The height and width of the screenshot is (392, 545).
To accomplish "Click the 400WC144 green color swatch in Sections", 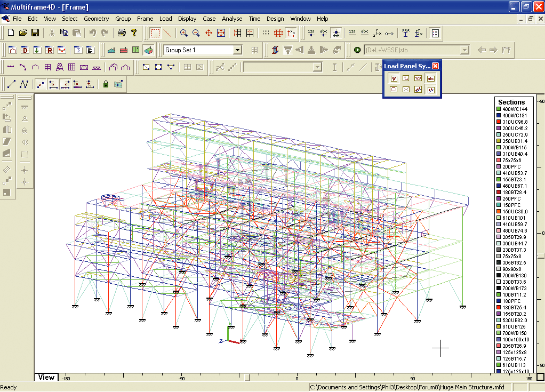I will [x=499, y=109].
